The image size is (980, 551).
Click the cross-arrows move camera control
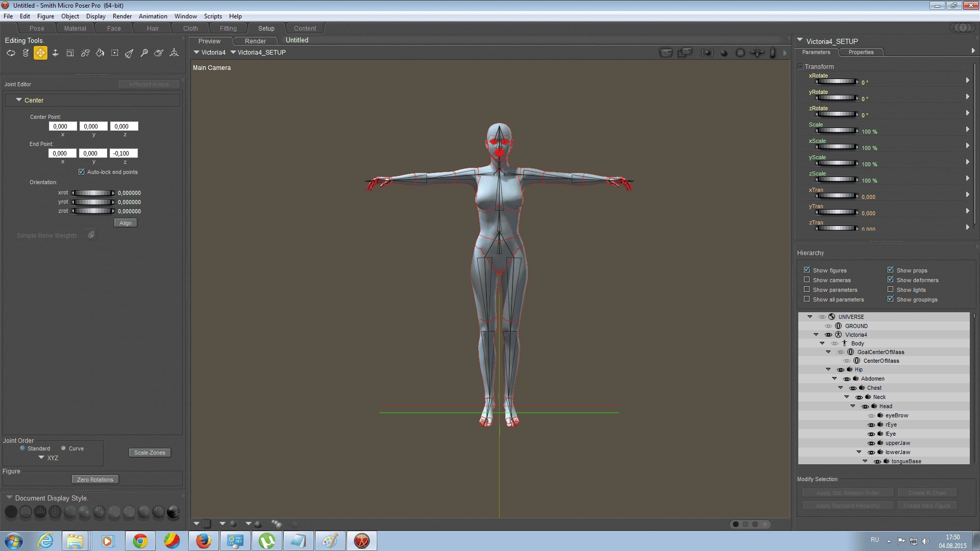click(x=758, y=53)
